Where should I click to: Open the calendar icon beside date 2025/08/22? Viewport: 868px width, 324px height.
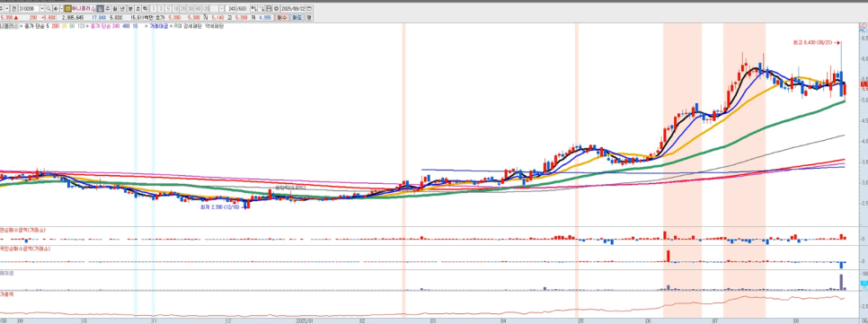click(x=309, y=9)
